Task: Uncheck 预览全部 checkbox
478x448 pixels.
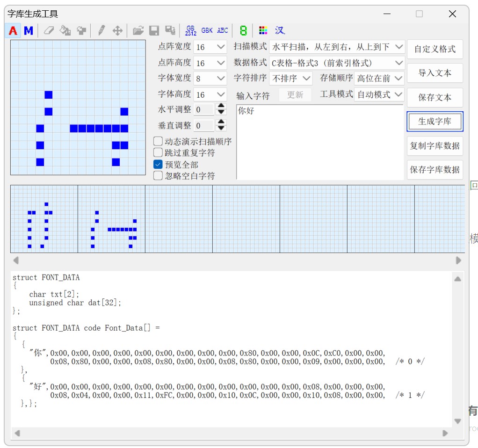Action: click(x=158, y=165)
